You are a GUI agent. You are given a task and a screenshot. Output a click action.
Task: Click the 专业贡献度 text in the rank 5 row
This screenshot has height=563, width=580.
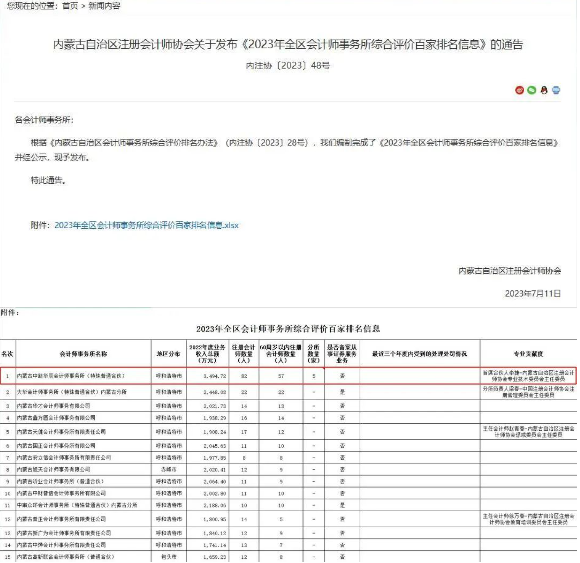528,432
